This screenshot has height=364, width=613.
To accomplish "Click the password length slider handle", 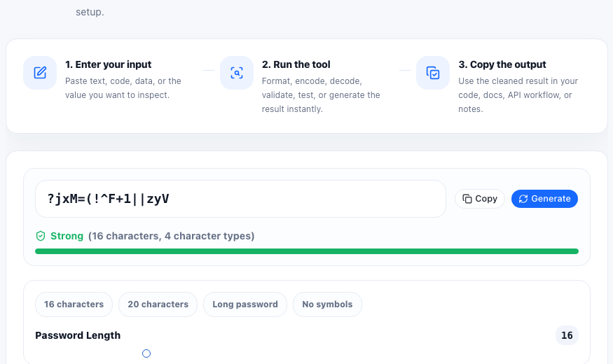I will click(x=146, y=353).
